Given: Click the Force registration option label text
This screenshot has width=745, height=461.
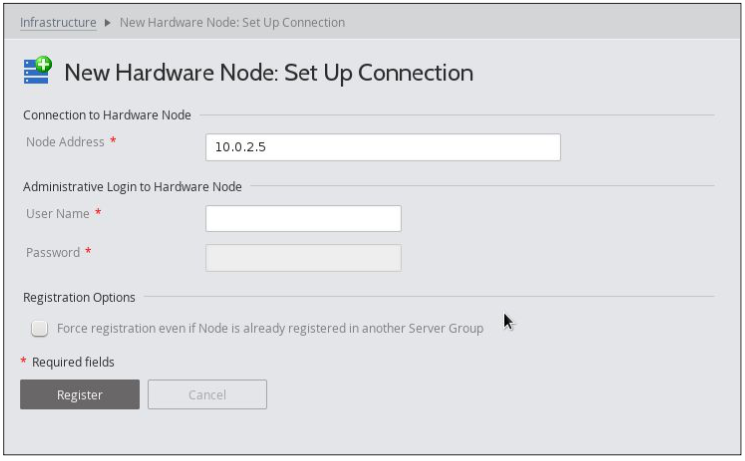Looking at the screenshot, I should [270, 328].
